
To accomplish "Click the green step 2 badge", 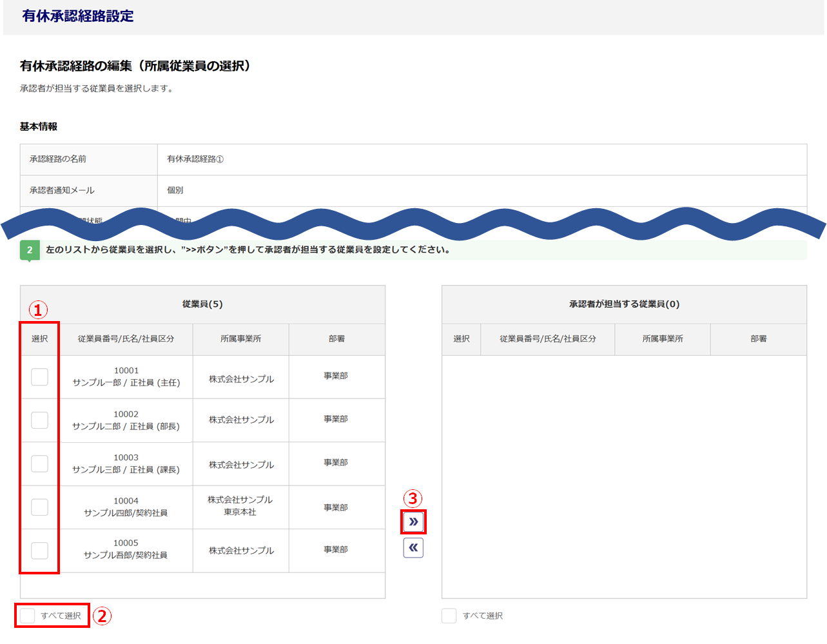I will tap(30, 250).
